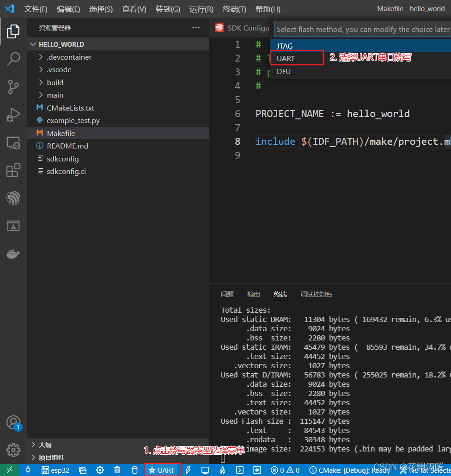Open the current project folder icon in status bar
The width and height of the screenshot is (451, 476).
83,470
